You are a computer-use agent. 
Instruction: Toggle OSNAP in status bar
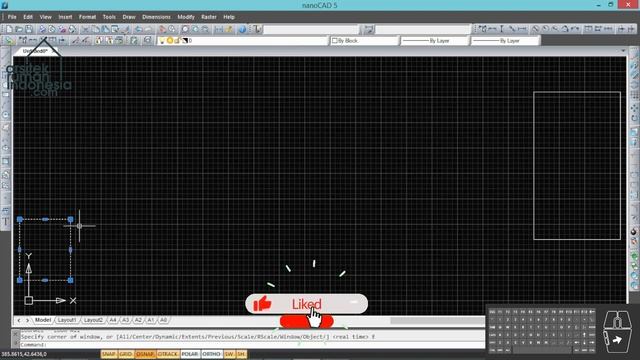tap(145, 354)
